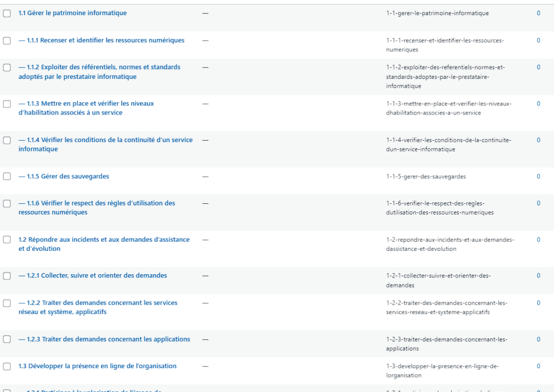
Task: Tick the checkbox for 1.1 Gérer le patrimoine informatique
Action: tap(7, 14)
